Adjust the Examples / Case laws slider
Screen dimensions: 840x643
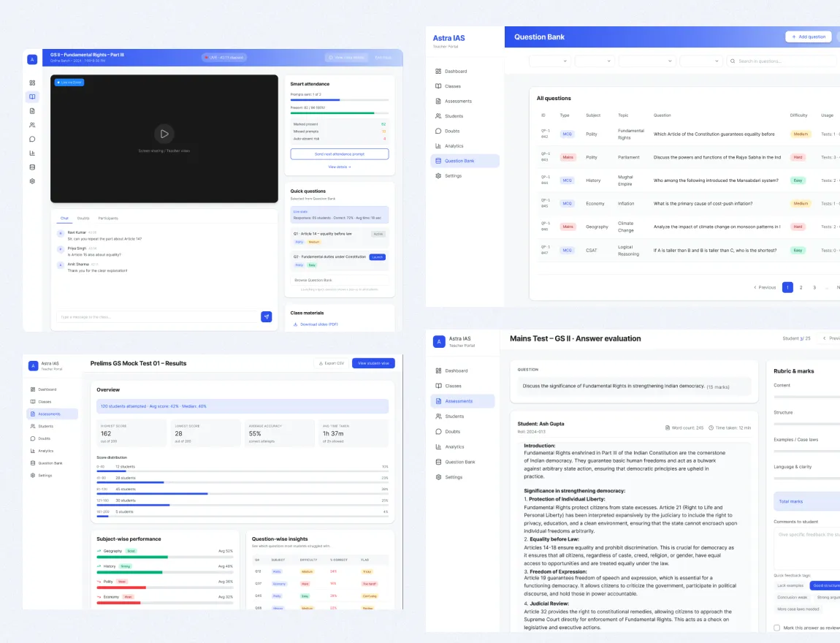tap(807, 451)
